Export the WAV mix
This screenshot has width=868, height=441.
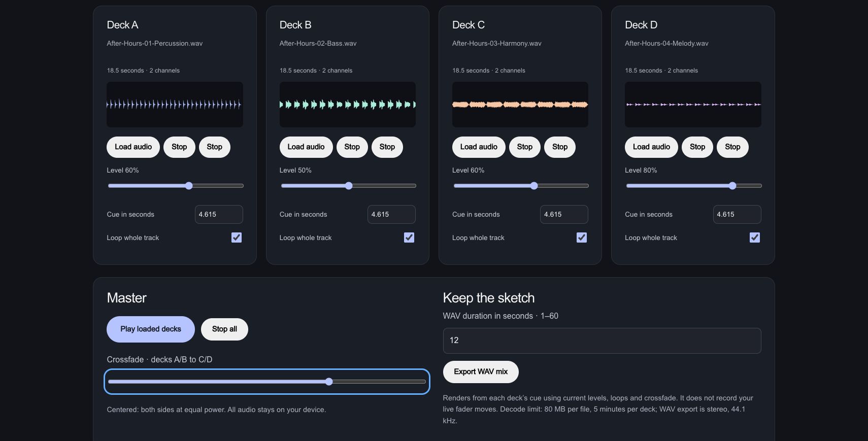click(x=481, y=372)
